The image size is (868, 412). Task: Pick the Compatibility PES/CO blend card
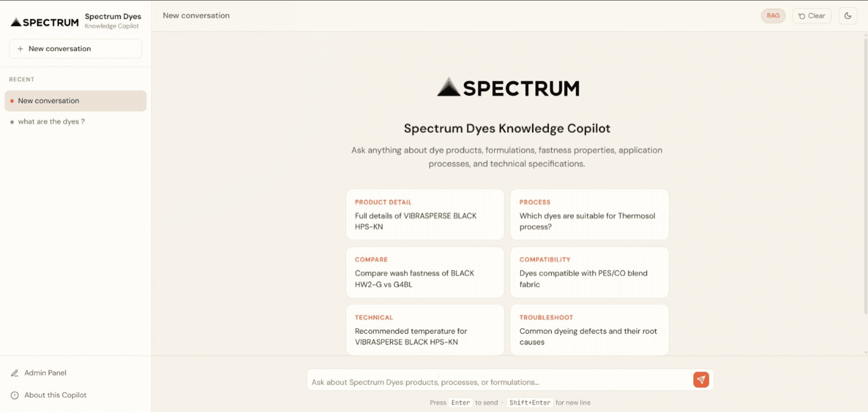[590, 272]
